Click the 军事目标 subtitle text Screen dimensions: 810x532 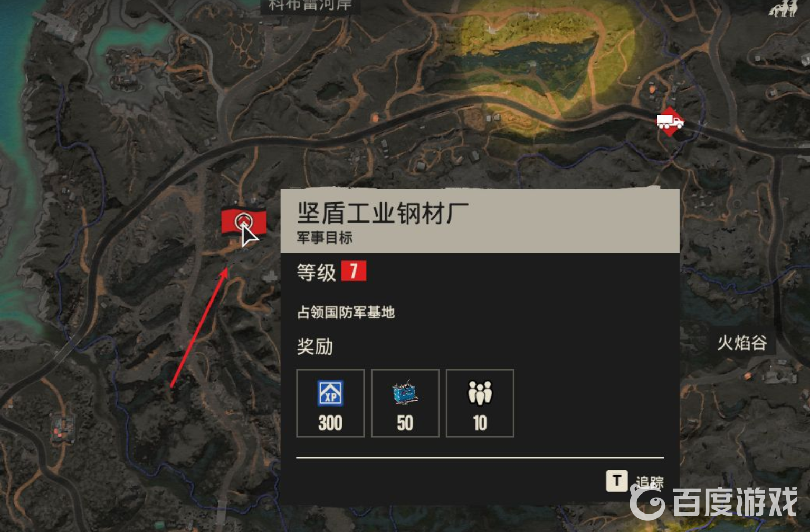click(325, 238)
